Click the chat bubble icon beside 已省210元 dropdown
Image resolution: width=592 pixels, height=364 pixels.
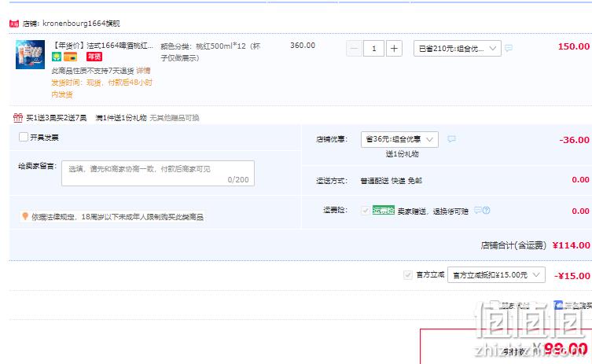(x=509, y=48)
